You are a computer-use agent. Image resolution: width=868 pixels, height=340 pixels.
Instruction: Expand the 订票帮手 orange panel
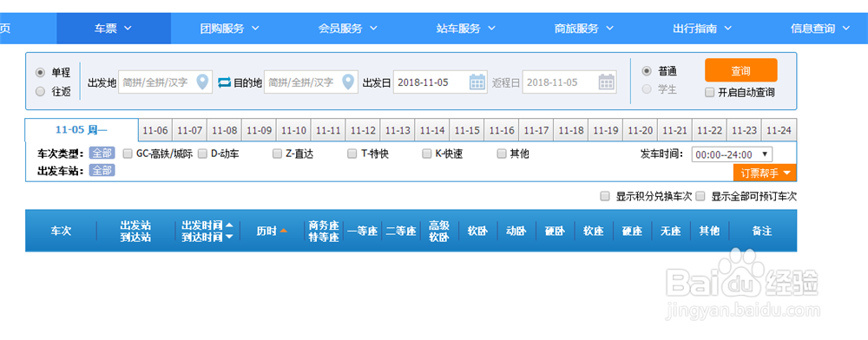(x=765, y=173)
